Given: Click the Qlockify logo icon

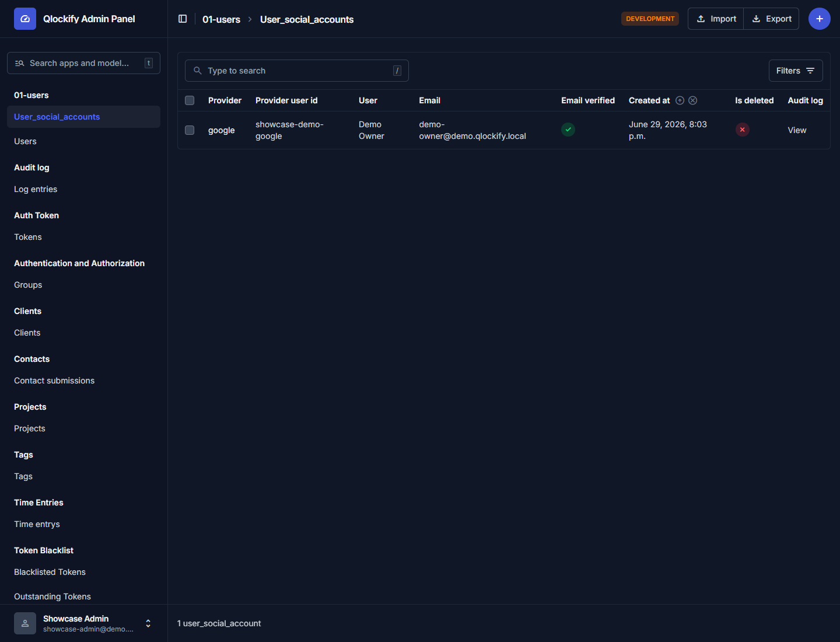Looking at the screenshot, I should click(x=25, y=19).
